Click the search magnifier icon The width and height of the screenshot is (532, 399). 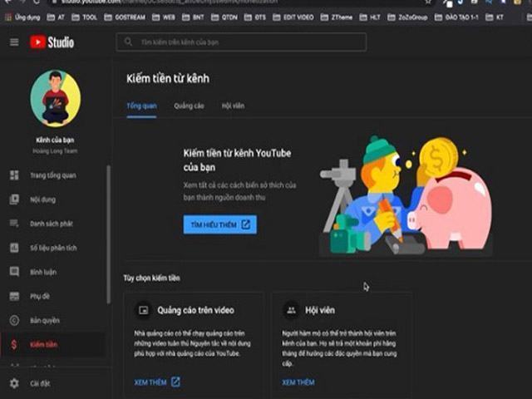(x=128, y=42)
